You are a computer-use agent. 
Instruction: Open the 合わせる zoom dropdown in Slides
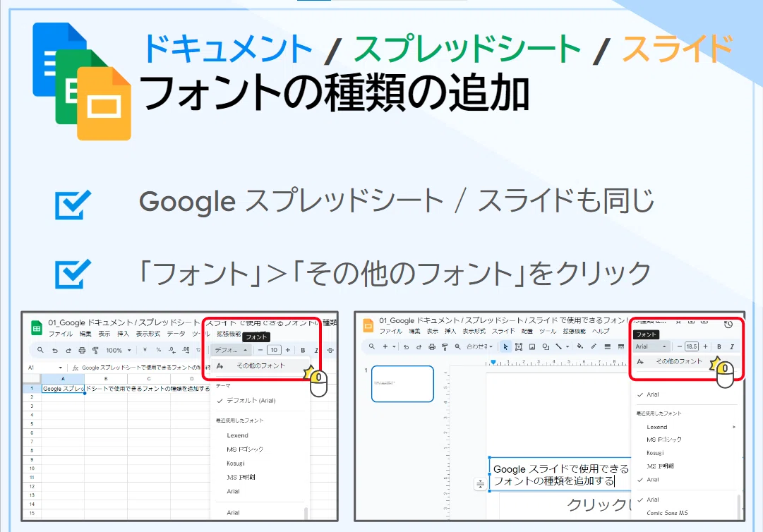(479, 346)
